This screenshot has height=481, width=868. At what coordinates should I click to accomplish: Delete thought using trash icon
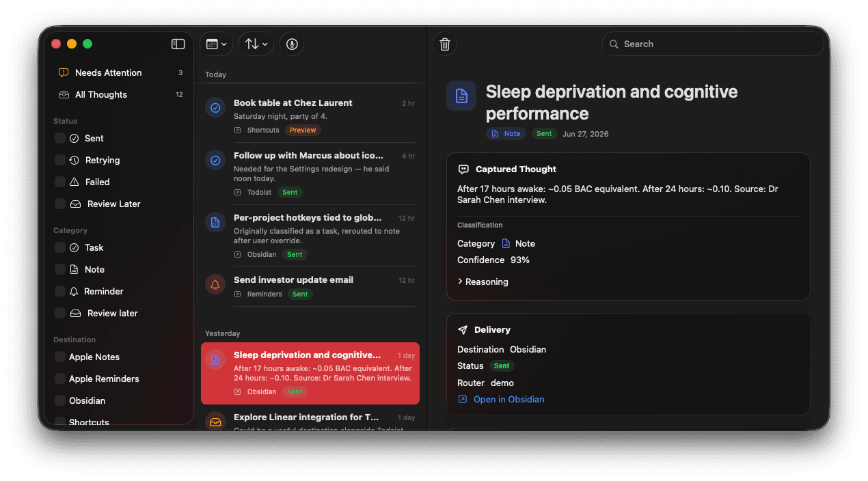445,44
